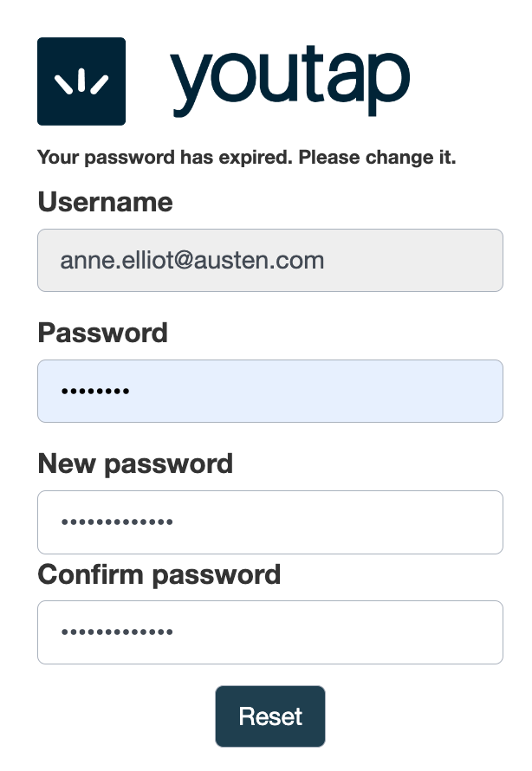Click the New password label
Viewport: 532px width, 771px height.
[x=135, y=463]
